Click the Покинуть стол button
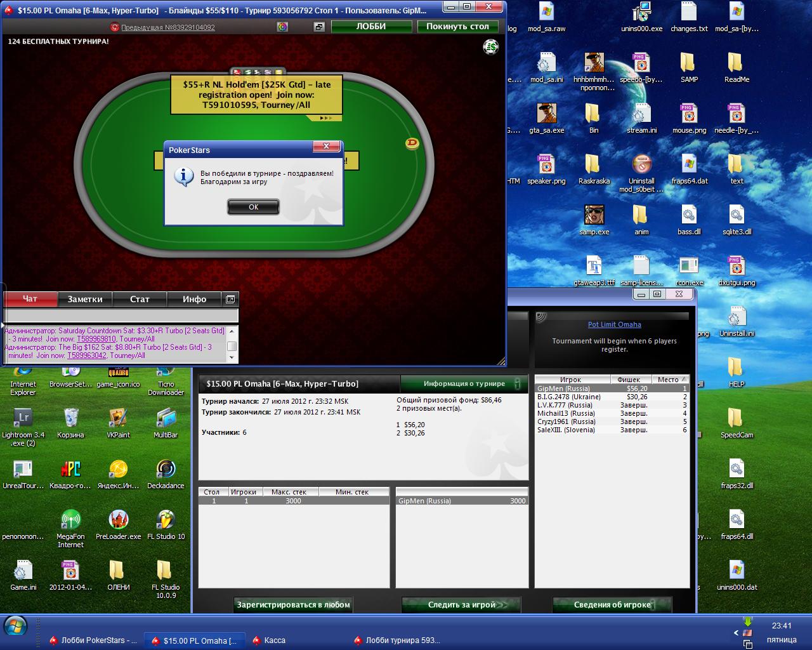812x650 pixels. point(457,27)
